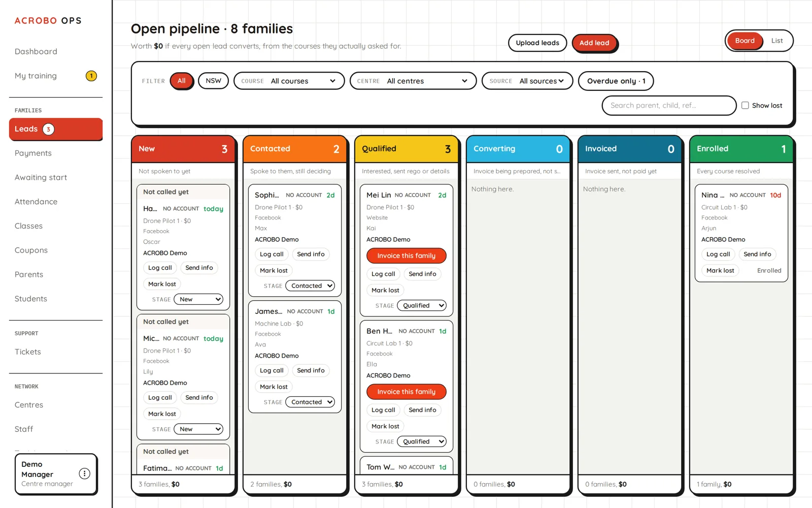Open the Staff page
The width and height of the screenshot is (812, 508).
click(x=24, y=429)
